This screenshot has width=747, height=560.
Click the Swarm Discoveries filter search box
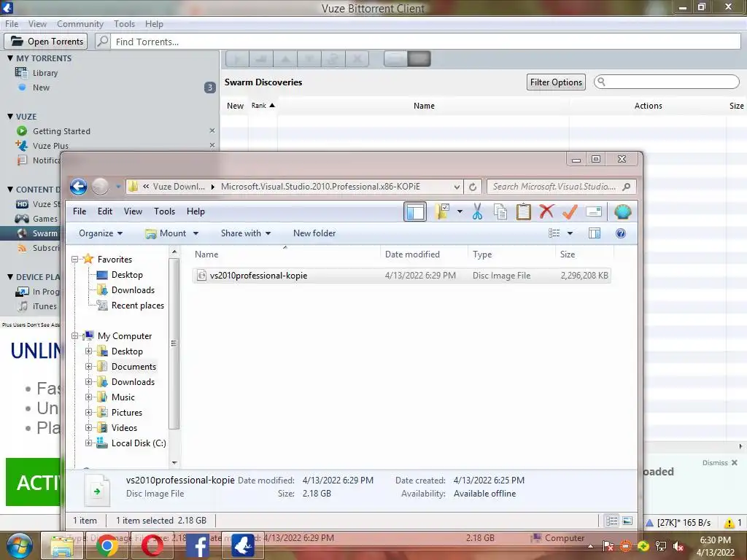pyautogui.click(x=667, y=82)
